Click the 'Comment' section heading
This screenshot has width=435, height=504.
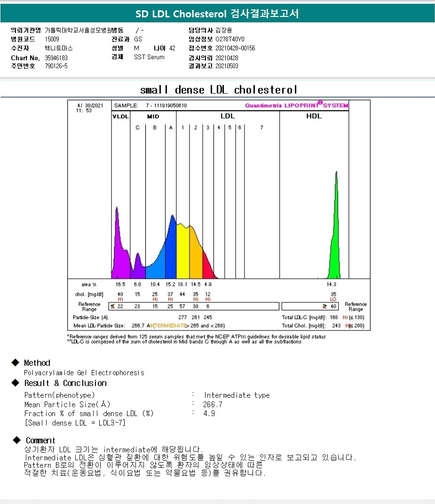pos(40,441)
